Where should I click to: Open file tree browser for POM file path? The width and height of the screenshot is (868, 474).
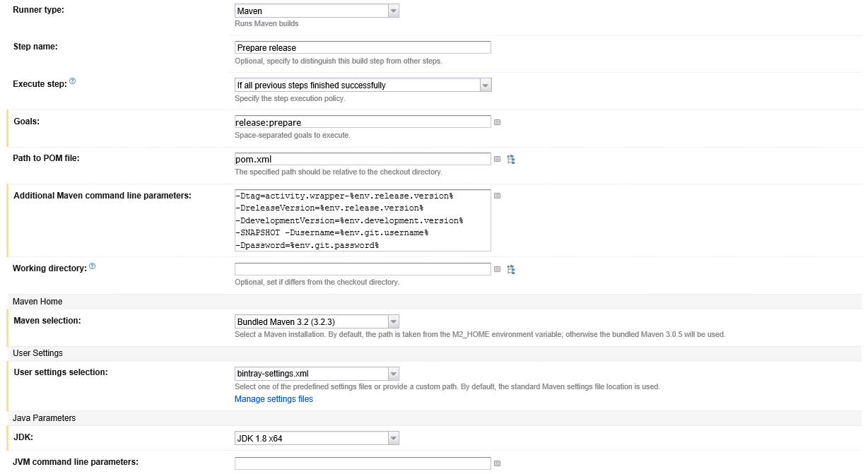point(511,160)
